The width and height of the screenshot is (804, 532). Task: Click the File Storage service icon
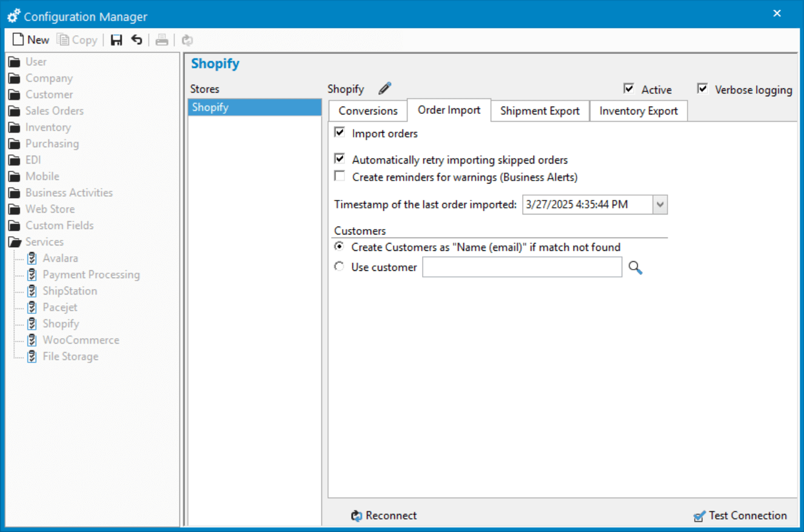[x=32, y=356]
